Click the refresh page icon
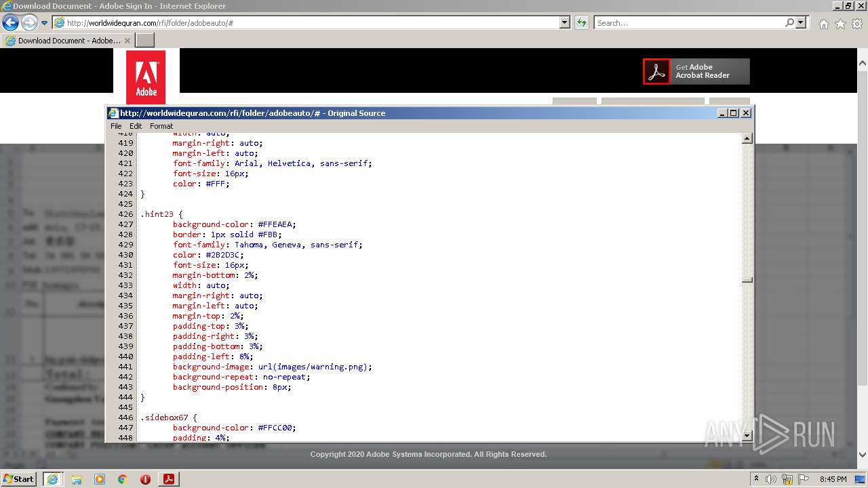This screenshot has height=488, width=868. tap(581, 22)
